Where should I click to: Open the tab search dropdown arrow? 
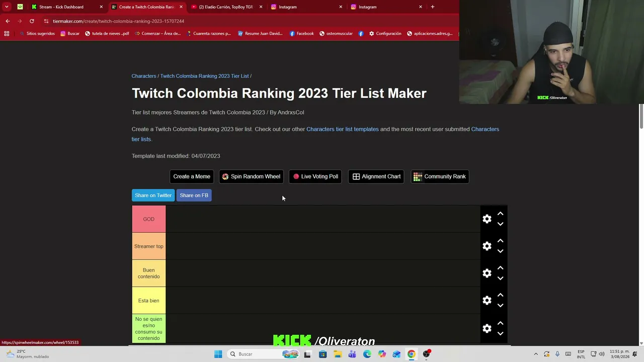click(7, 7)
